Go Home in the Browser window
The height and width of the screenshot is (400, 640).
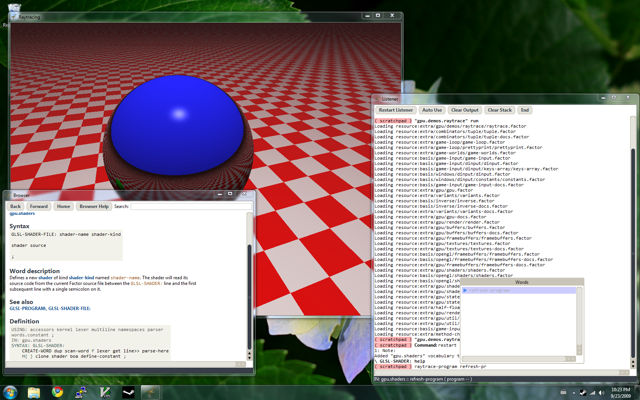click(x=63, y=207)
